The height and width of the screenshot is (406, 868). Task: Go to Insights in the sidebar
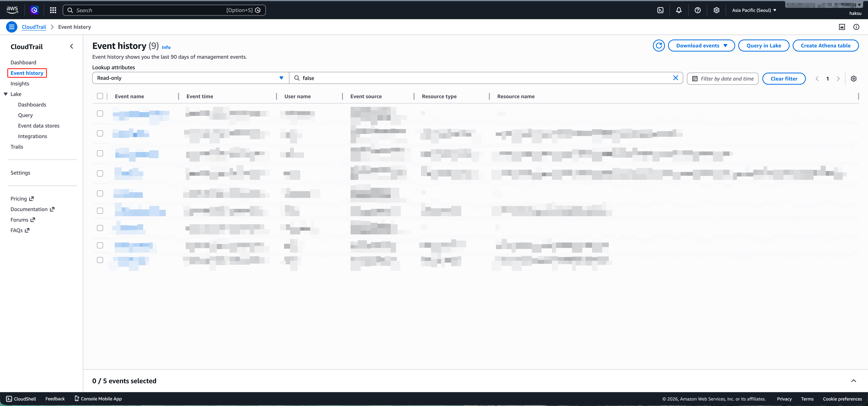[20, 84]
